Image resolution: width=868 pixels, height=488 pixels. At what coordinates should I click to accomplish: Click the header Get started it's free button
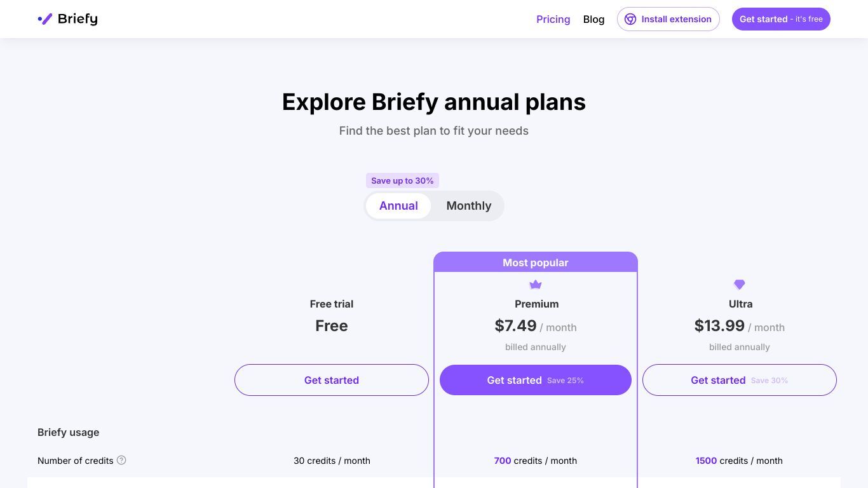point(781,19)
